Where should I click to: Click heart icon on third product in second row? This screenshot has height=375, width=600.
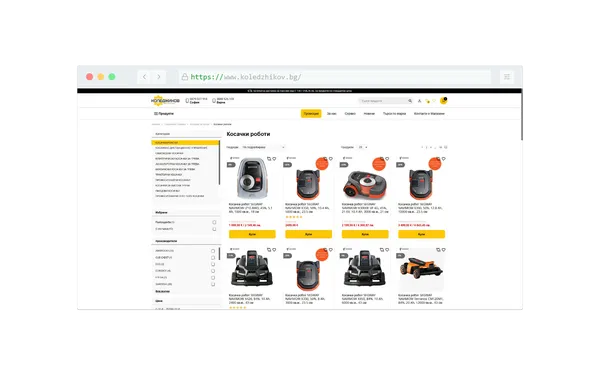pyautogui.click(x=387, y=249)
